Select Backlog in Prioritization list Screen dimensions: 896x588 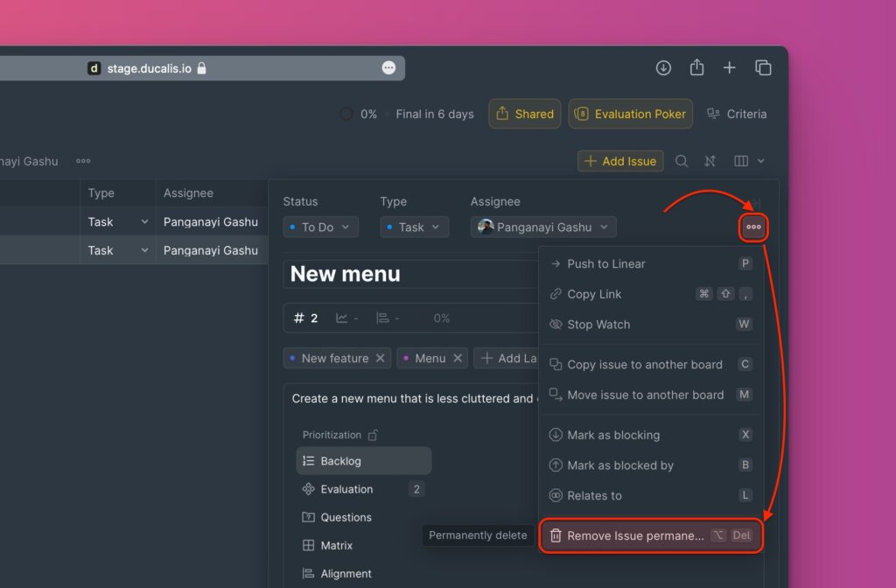340,461
